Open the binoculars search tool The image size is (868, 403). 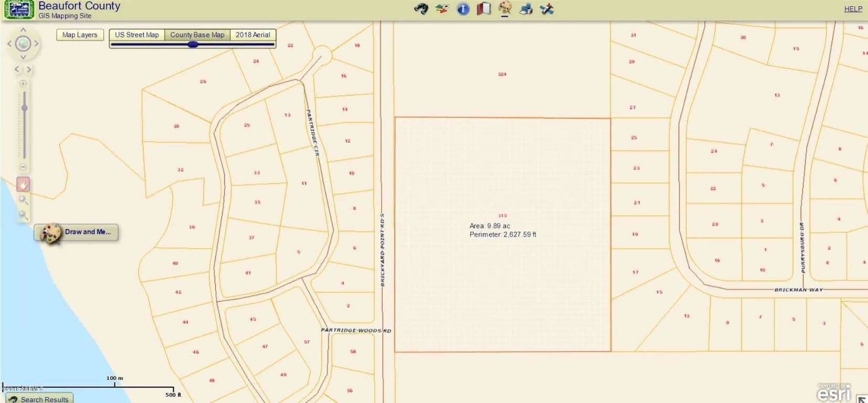click(x=421, y=9)
